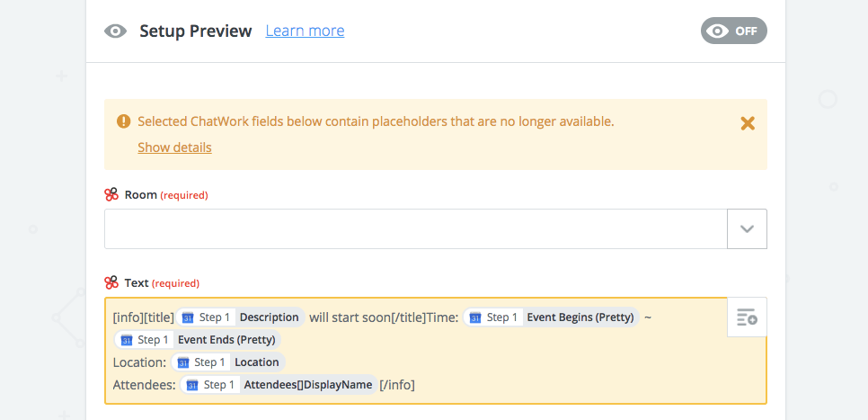Dismiss the warning banner with X
Screen dimensions: 868x420
pyautogui.click(x=747, y=123)
